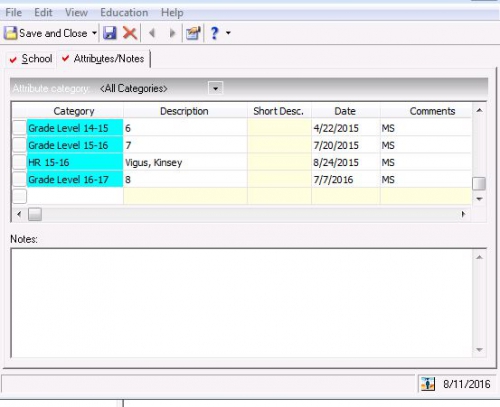The height and width of the screenshot is (407, 500).
Task: Click the Grade Level 15-16 category cell
Action: pyautogui.click(x=75, y=145)
